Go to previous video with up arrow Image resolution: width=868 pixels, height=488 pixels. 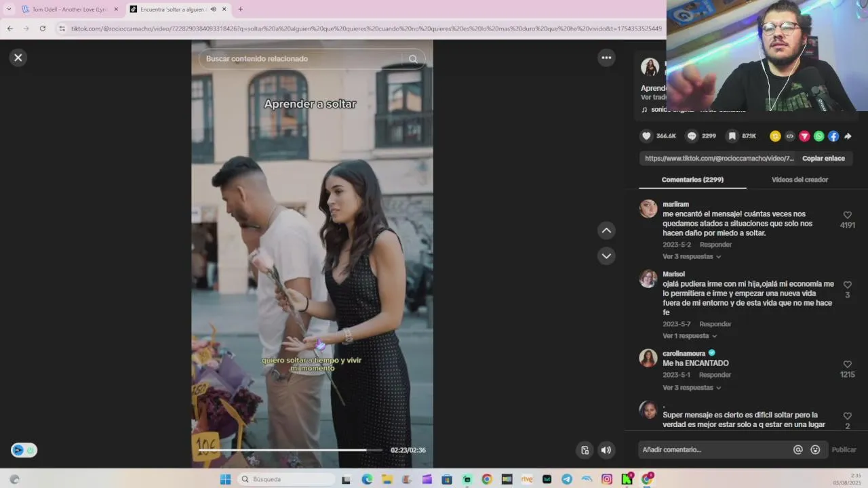click(x=606, y=230)
